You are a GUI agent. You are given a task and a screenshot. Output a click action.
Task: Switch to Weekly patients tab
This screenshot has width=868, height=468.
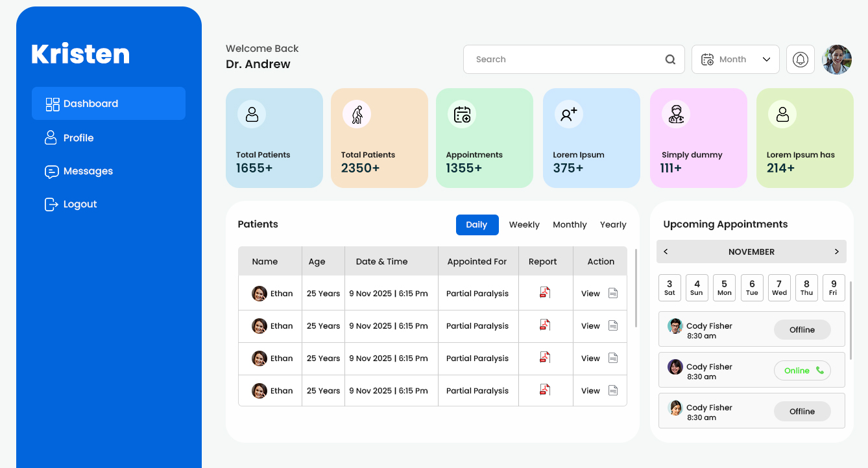pos(524,225)
